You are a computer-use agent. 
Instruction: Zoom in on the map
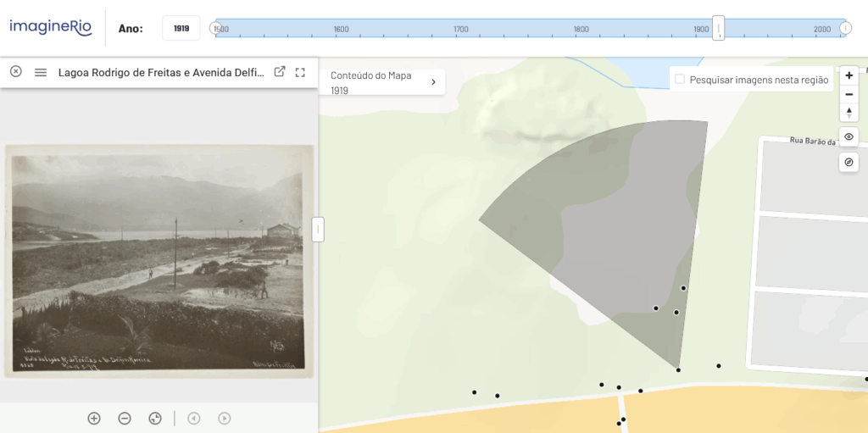[x=849, y=75]
